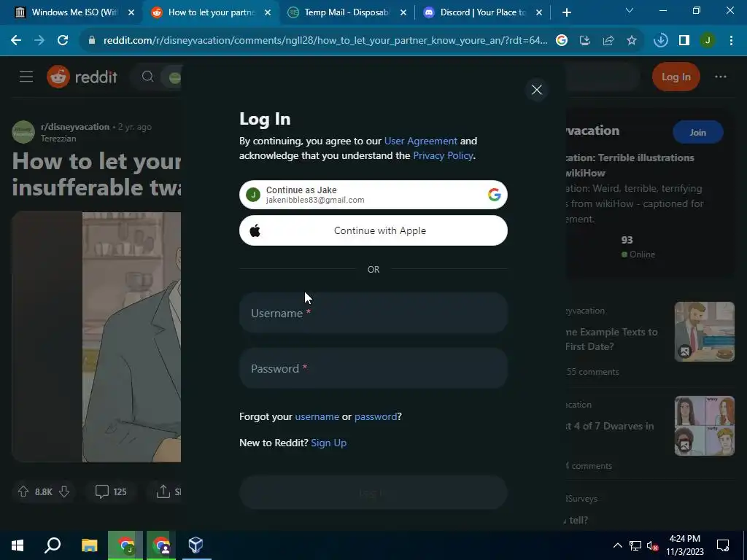This screenshot has width=747, height=560.
Task: Open the Windows Start menu
Action: [18, 545]
